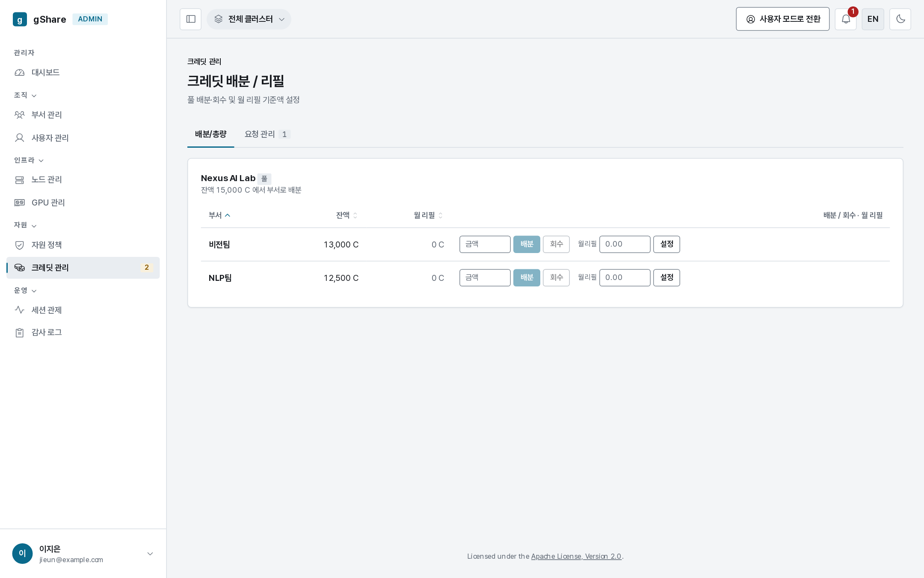
Task: Collapse the 인프라 sidebar section
Action: point(29,160)
